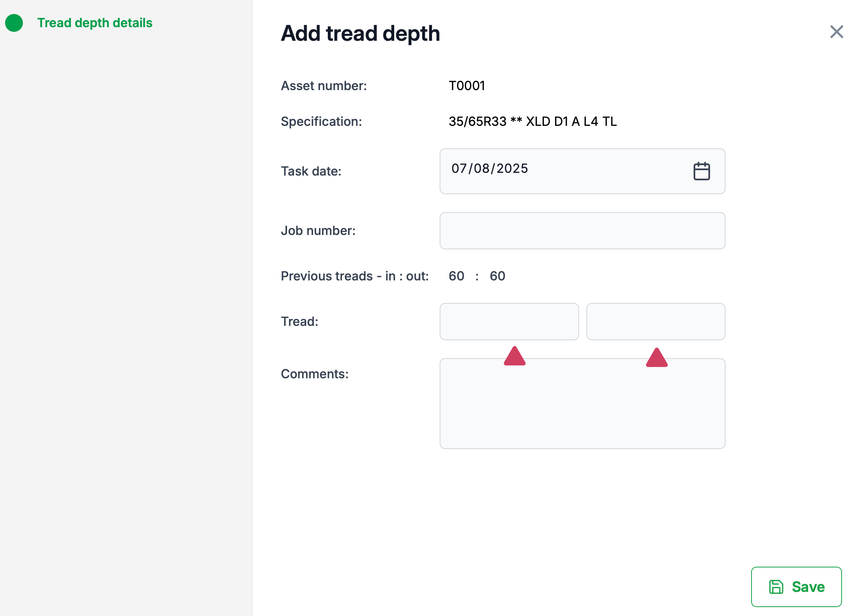Click the red triangle under inner tread field

coord(515,357)
